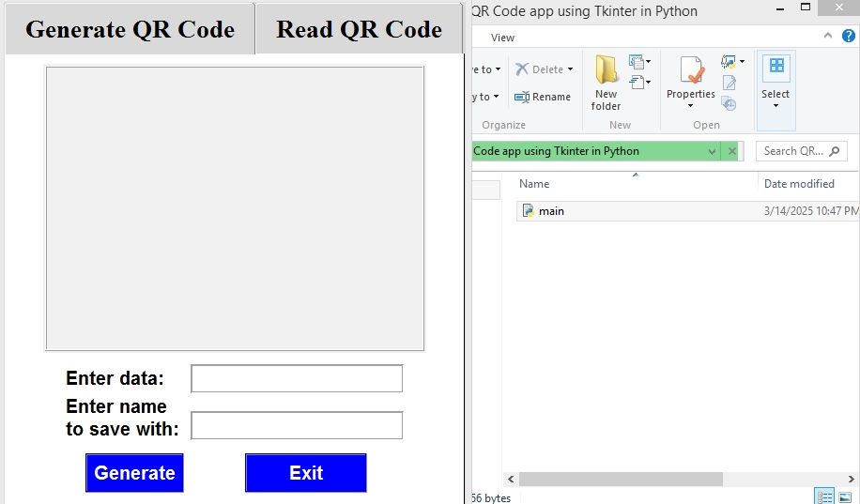Click the History icon in Open group
Image resolution: width=860 pixels, height=504 pixels.
click(729, 103)
